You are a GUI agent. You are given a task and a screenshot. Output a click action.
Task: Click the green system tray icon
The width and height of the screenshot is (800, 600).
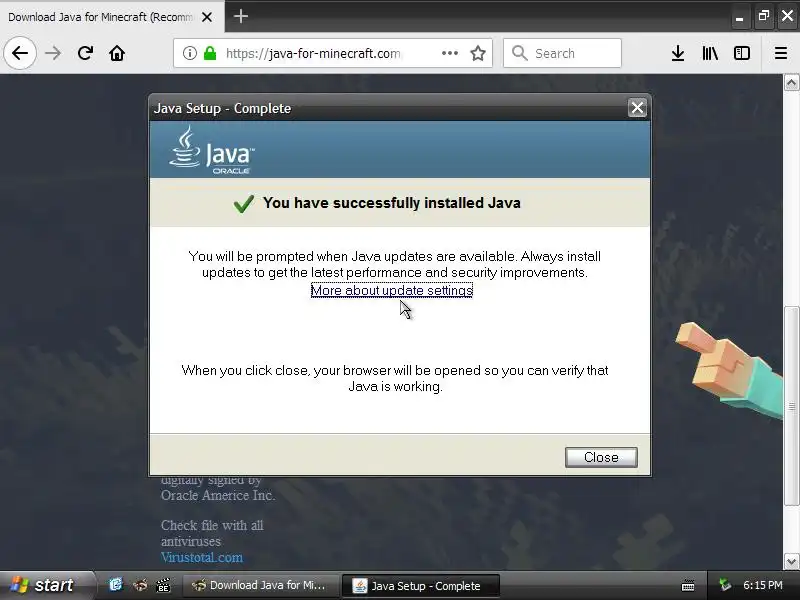tap(724, 585)
